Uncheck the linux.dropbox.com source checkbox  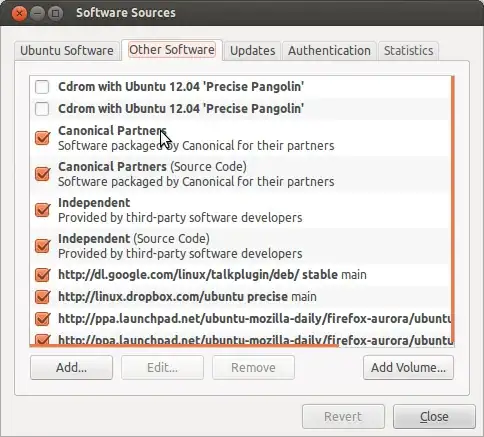pos(42,297)
